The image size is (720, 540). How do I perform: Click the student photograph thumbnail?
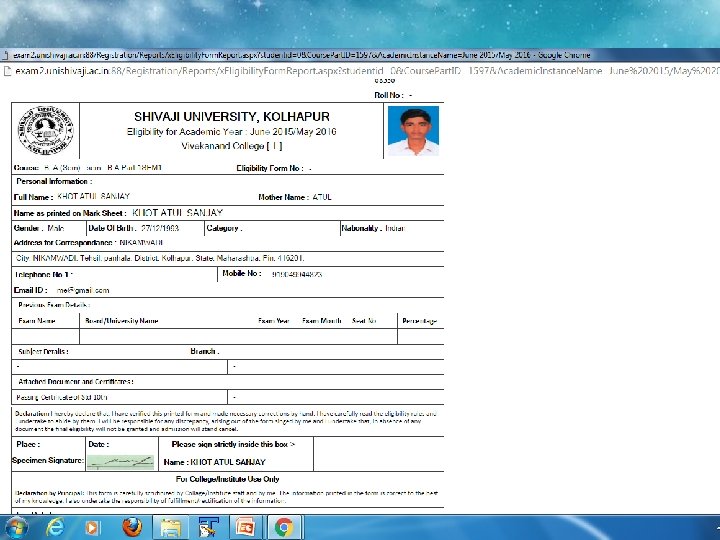pos(413,130)
